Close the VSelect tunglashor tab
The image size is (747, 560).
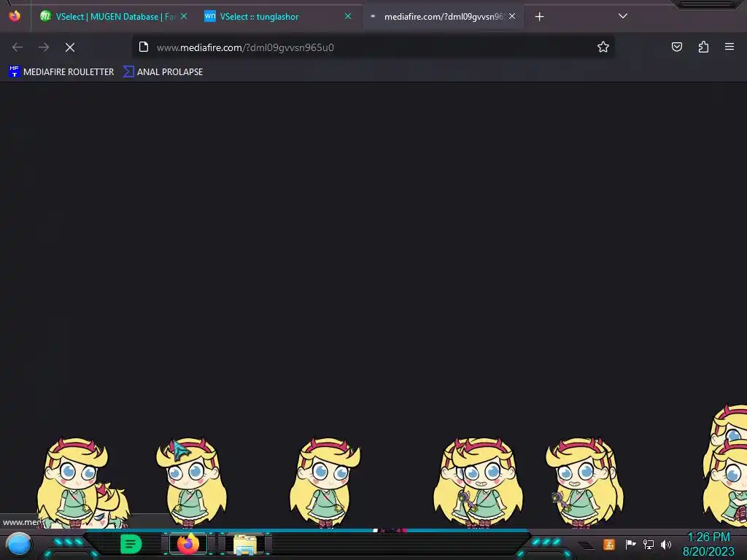[x=348, y=16]
